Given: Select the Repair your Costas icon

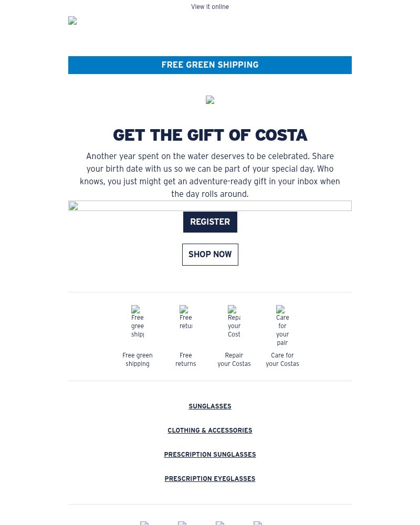Looking at the screenshot, I should click(234, 321).
